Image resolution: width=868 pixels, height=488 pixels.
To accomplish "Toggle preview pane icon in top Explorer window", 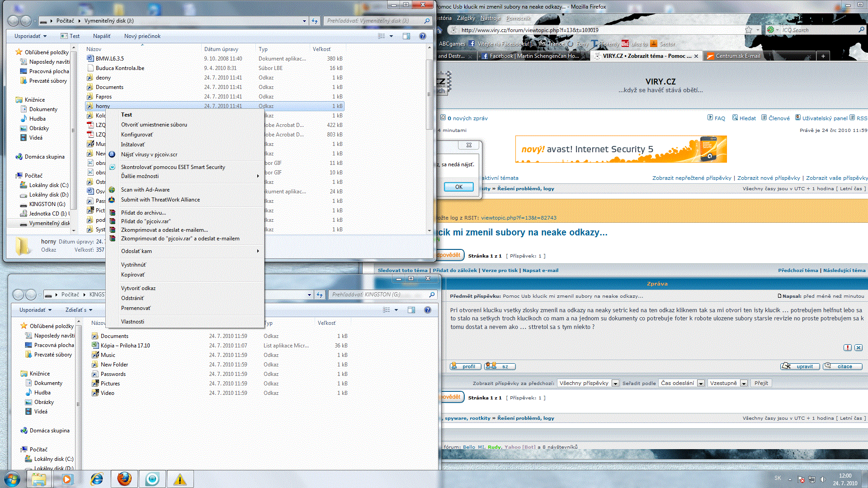I will [406, 36].
